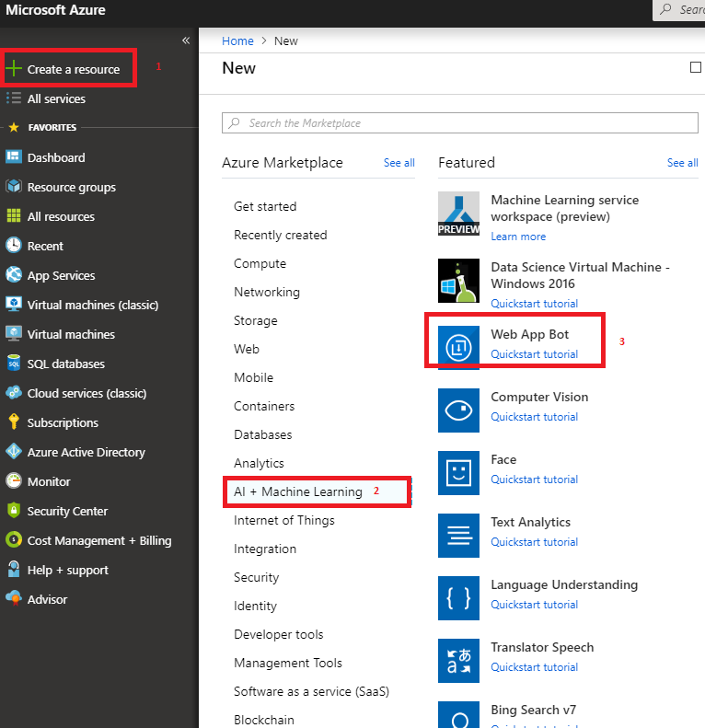The width and height of the screenshot is (705, 728).
Task: Open the Data Science Virtual Machine icon
Action: [458, 281]
